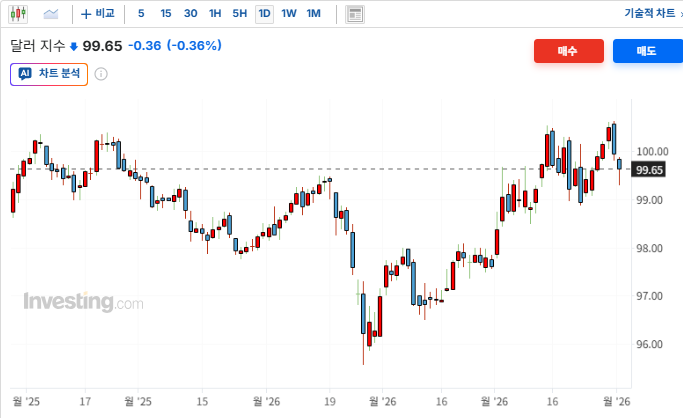
Task: Select the 30 minute interval
Action: tap(190, 13)
